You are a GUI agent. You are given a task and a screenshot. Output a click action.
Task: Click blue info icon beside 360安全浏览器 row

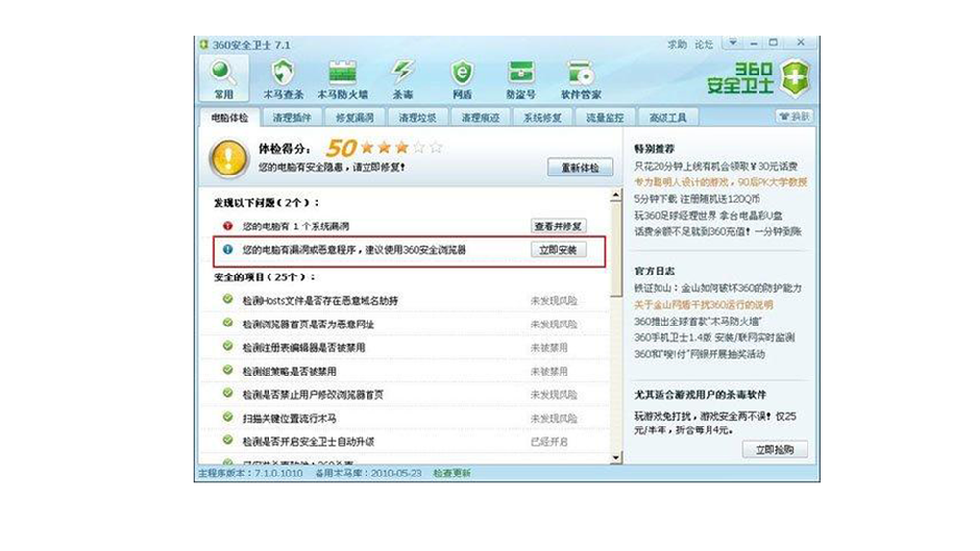[228, 250]
